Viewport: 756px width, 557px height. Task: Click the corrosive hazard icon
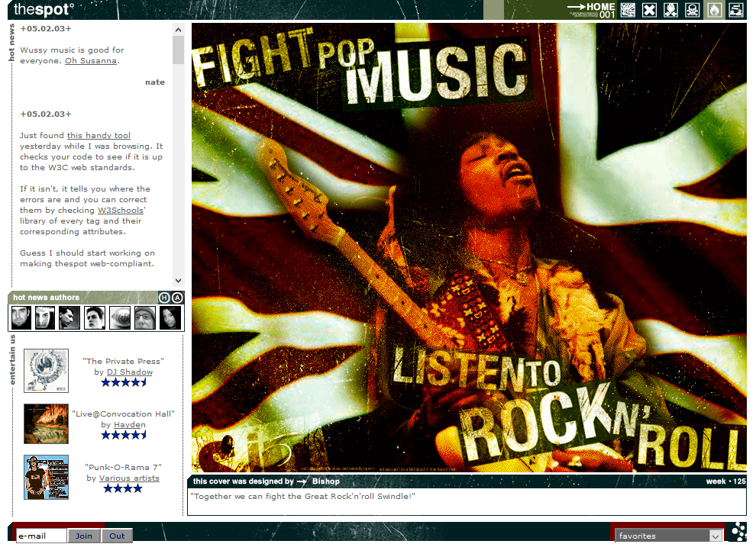click(735, 10)
